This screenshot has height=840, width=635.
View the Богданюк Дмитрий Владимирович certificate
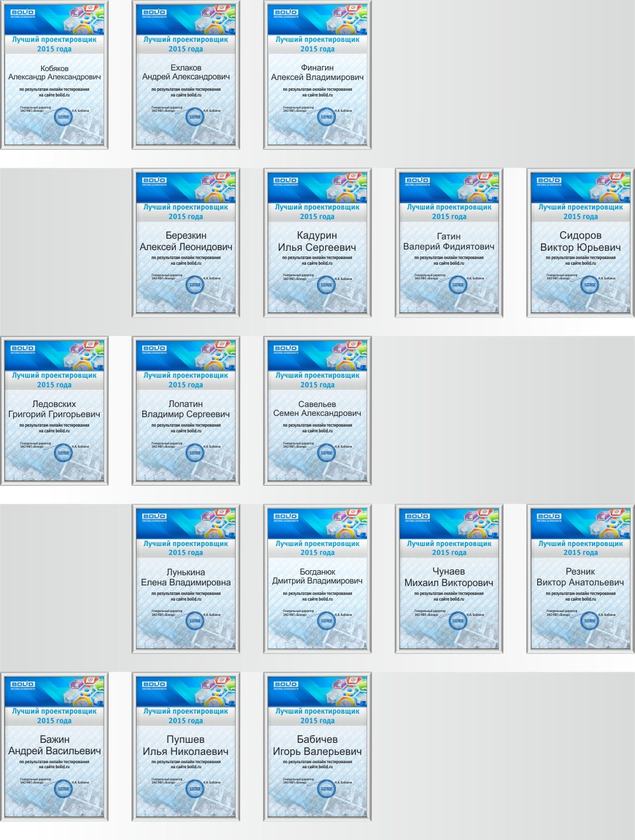click(x=317, y=578)
